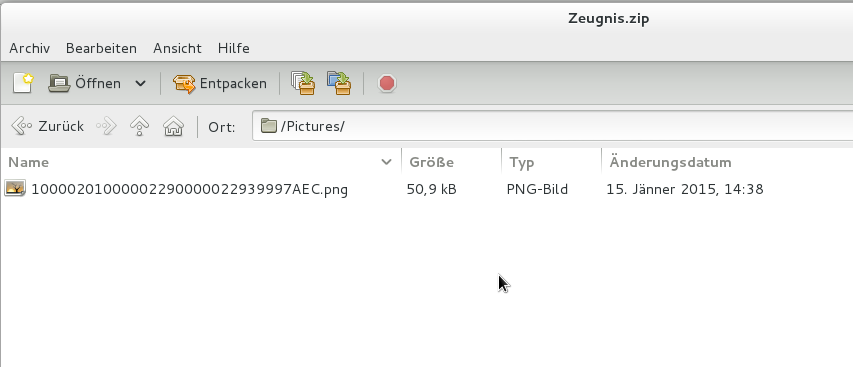The image size is (853, 367).
Task: Click the add files to archive icon
Action: coord(303,83)
